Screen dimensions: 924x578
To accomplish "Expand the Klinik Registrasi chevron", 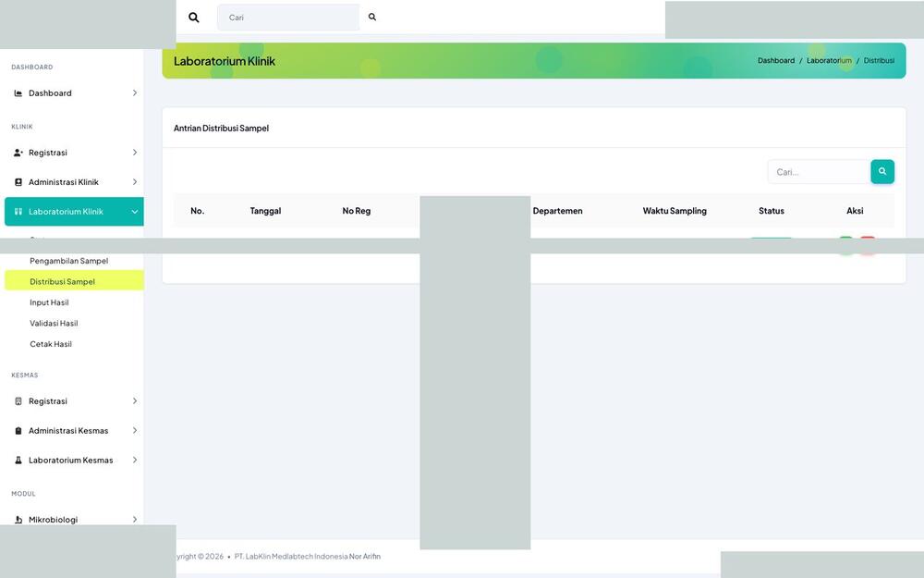I will 135,153.
